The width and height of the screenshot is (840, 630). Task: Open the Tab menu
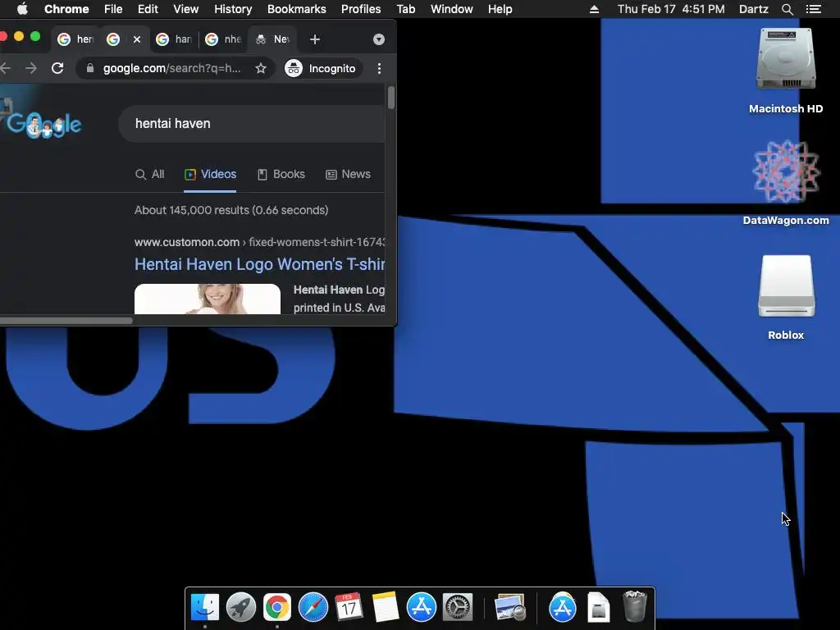pos(405,9)
